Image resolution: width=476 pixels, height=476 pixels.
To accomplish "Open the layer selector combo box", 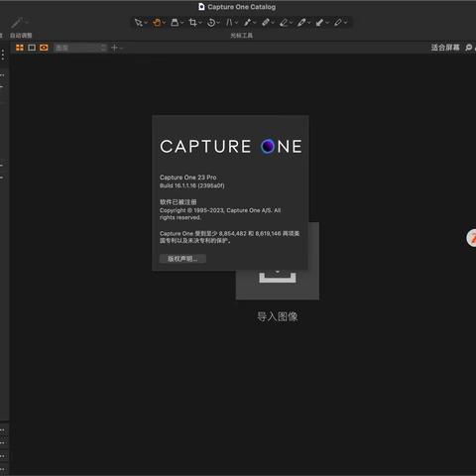I will (x=80, y=48).
